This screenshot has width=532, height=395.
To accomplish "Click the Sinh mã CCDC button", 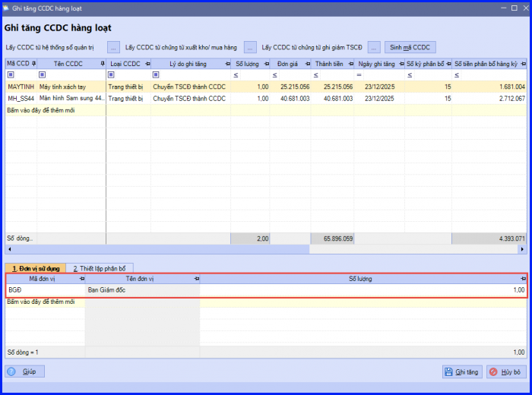I will (411, 47).
